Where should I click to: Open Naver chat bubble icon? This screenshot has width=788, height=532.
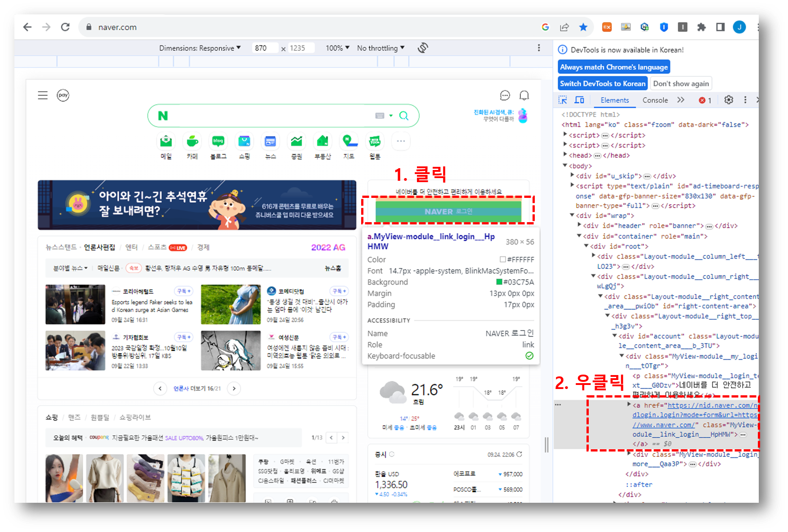[x=505, y=95]
